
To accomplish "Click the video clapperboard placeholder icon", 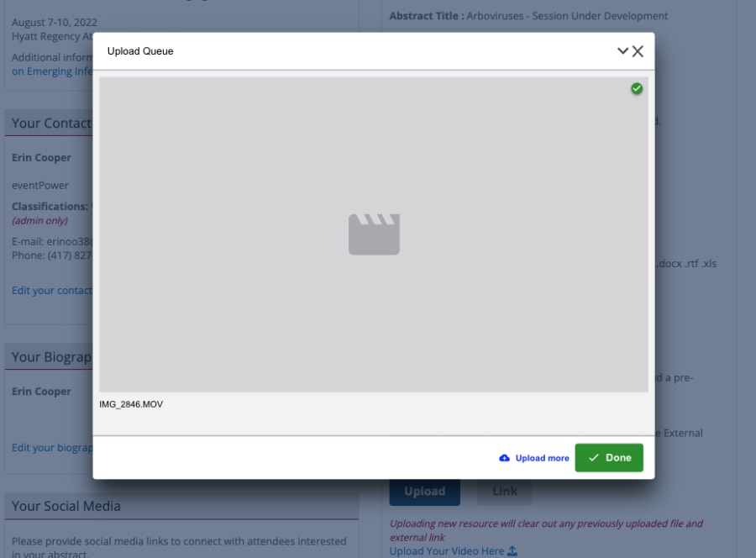I will (374, 234).
